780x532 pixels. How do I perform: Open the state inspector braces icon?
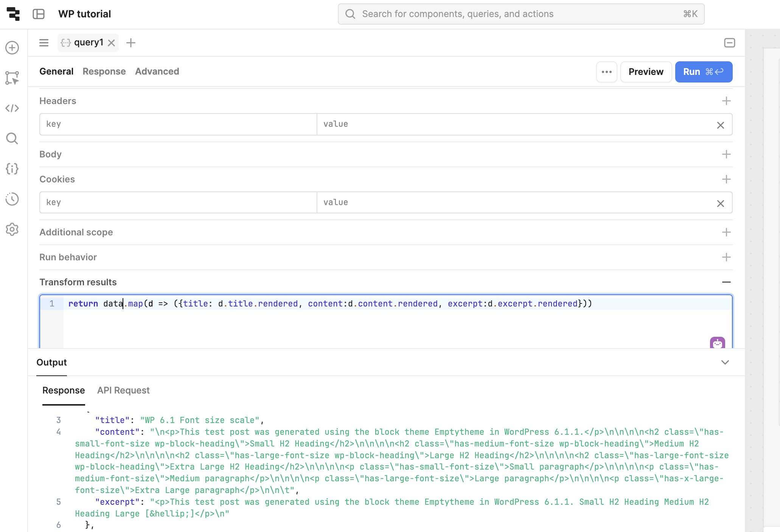tap(12, 169)
